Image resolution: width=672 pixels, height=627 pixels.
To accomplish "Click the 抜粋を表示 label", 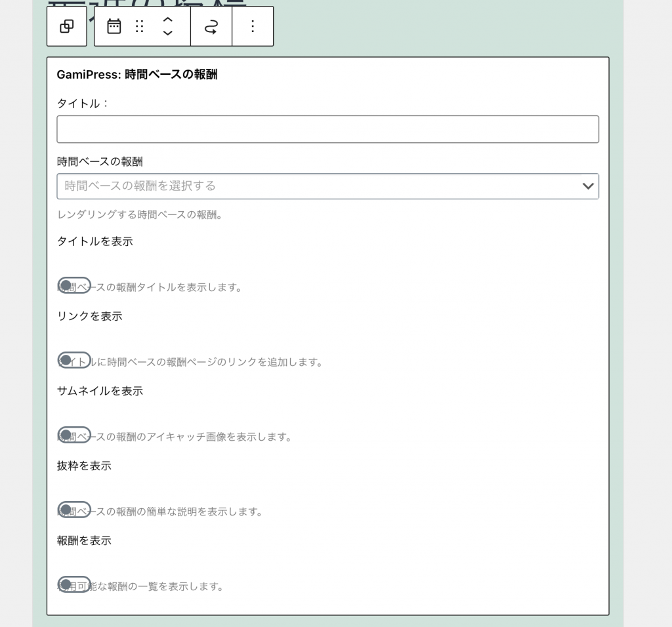I will coord(84,466).
